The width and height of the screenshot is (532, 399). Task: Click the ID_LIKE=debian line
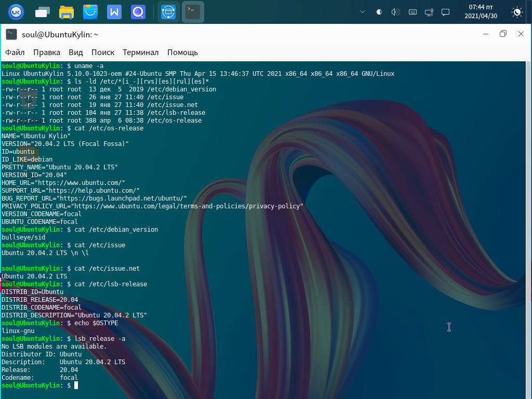[27, 159]
